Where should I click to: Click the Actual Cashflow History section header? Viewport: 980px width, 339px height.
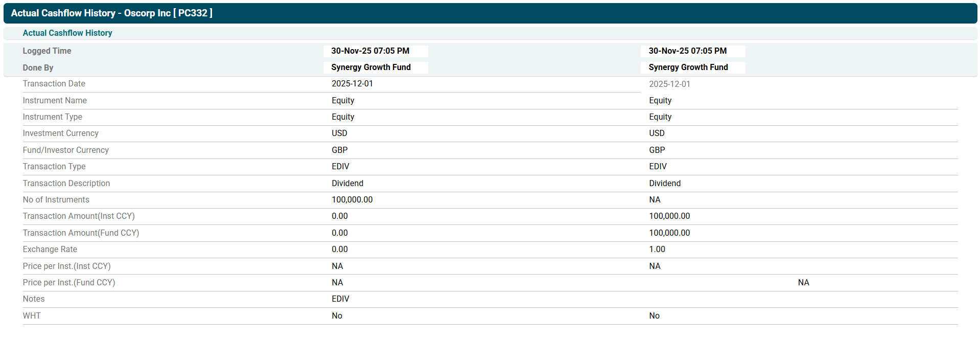click(x=67, y=33)
